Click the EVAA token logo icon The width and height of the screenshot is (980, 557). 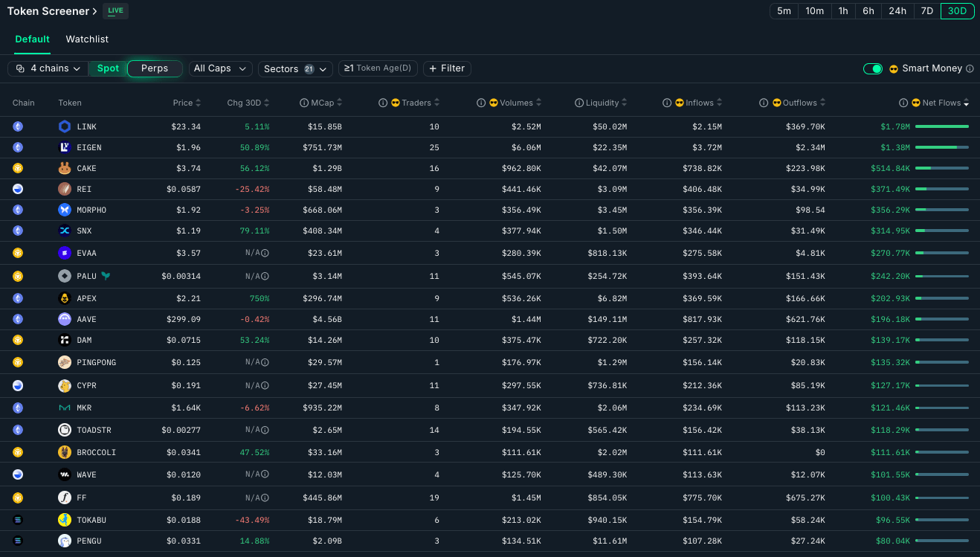65,253
